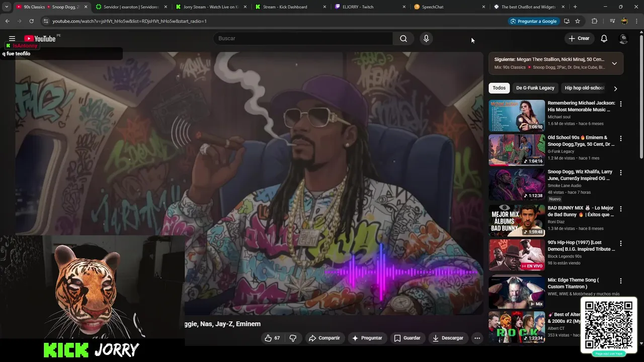Screen dimensions: 644x362
Task: Open Old School 90s Eminem thumbnail
Action: [x=517, y=150]
